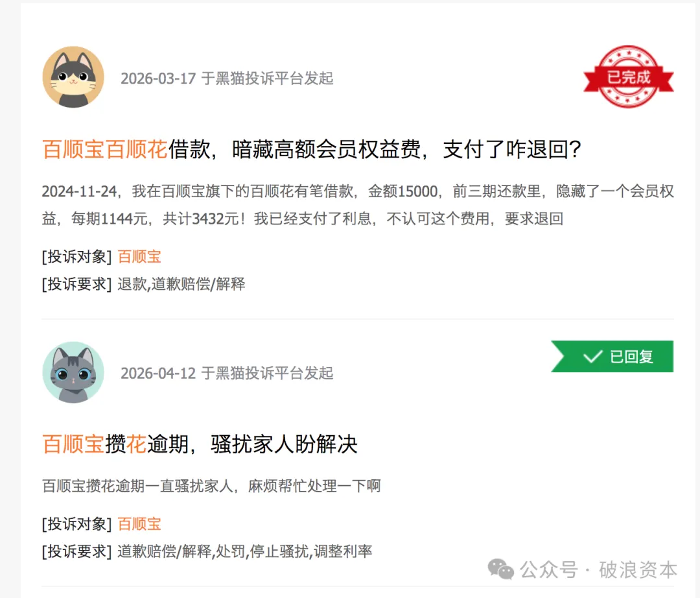Click the grey cat avatar on teal
This screenshot has width=700, height=598.
pyautogui.click(x=73, y=372)
